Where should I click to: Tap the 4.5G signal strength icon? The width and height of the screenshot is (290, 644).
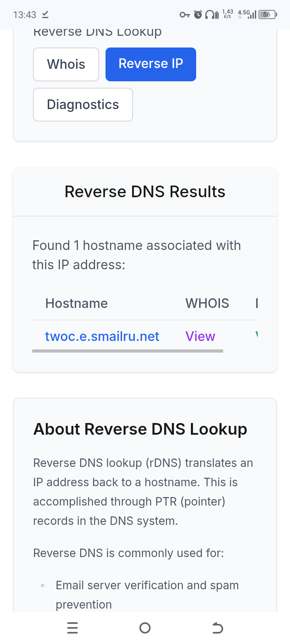click(x=247, y=14)
